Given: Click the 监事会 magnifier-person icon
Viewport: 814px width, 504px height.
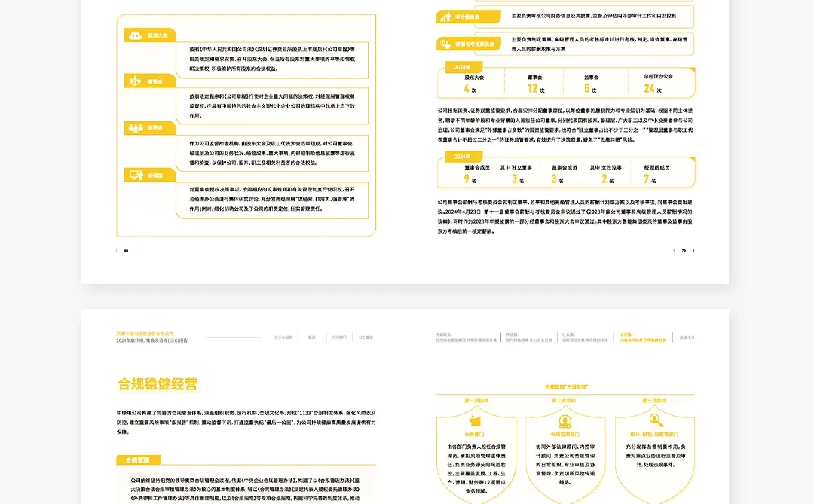Looking at the screenshot, I should [135, 127].
